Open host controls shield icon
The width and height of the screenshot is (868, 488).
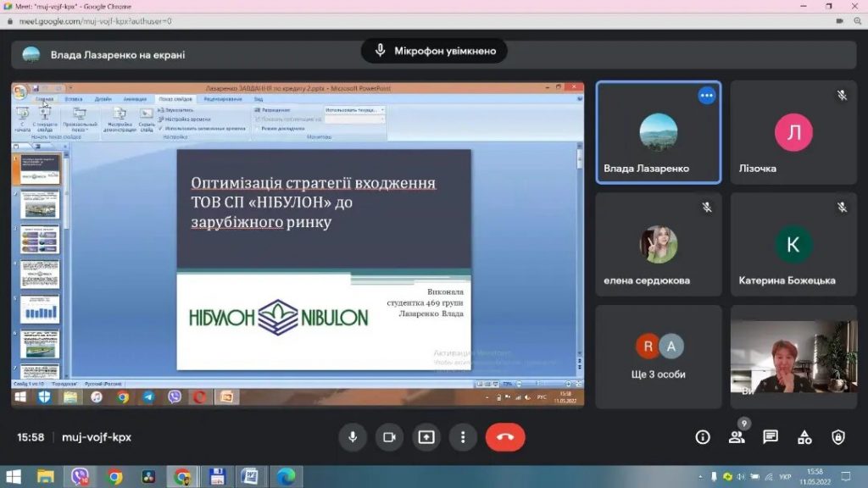point(838,437)
